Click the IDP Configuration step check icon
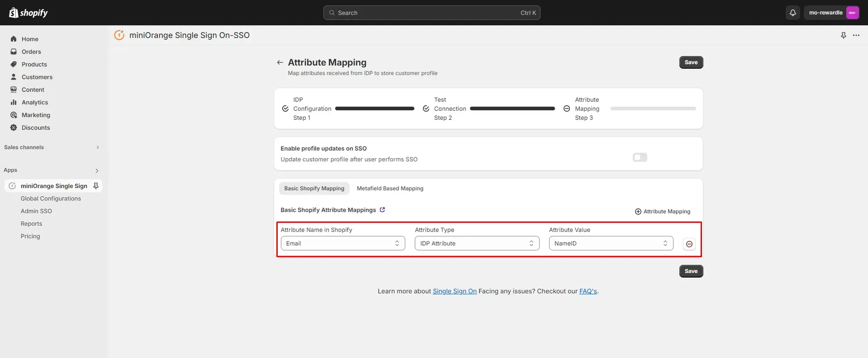 tap(285, 108)
